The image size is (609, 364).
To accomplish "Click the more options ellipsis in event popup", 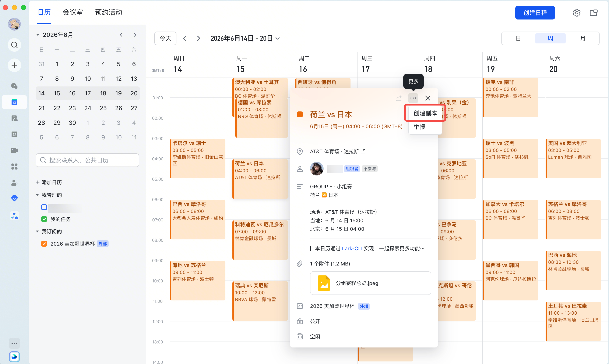I will [x=413, y=98].
